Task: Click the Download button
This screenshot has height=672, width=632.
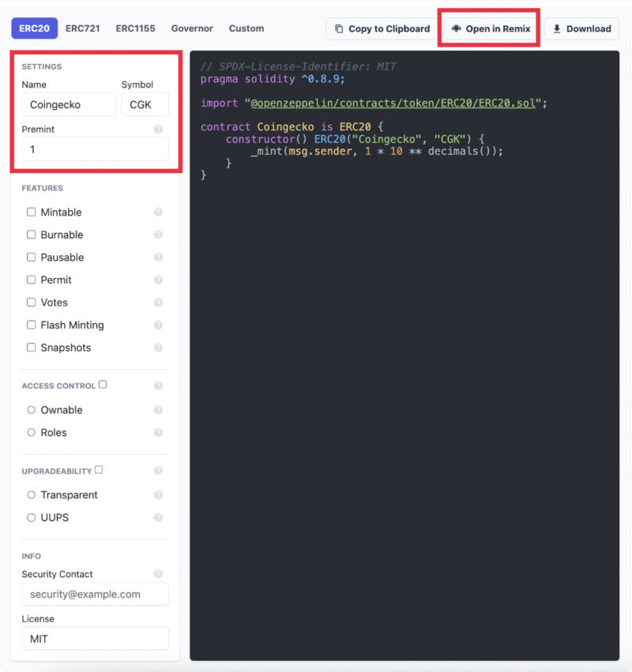Action: (x=581, y=28)
